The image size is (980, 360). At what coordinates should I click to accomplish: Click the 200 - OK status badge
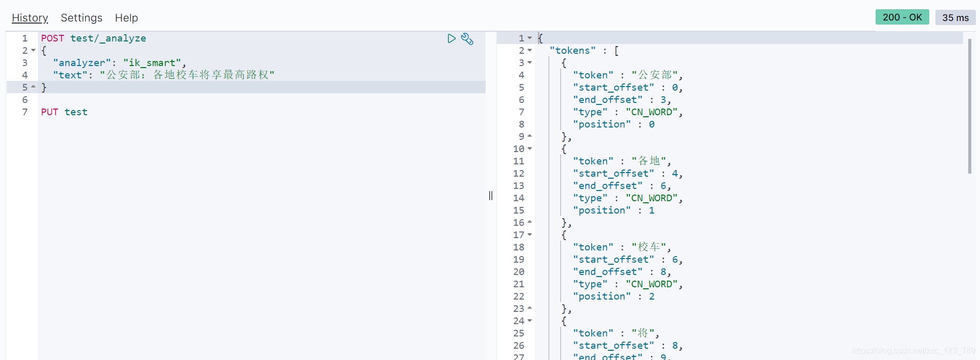(902, 17)
